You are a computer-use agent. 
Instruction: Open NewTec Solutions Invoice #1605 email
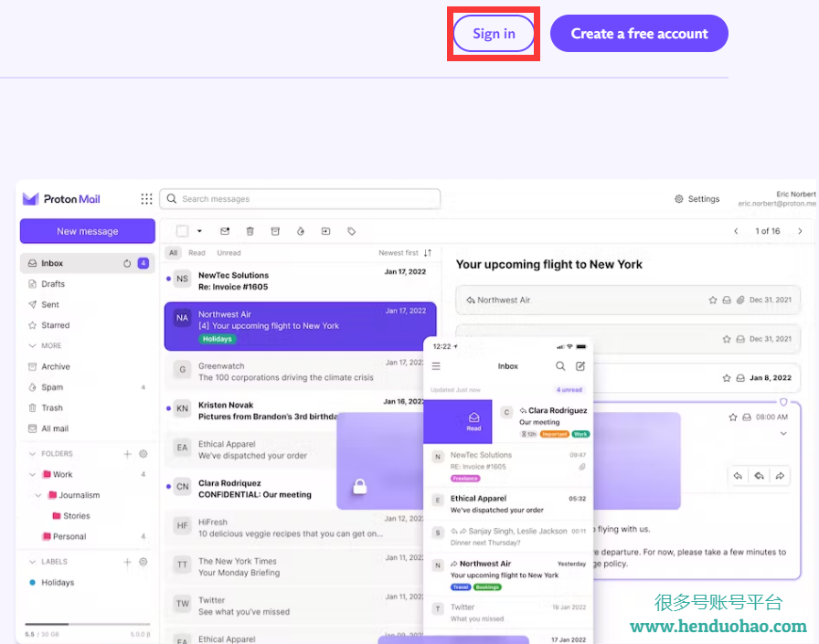click(x=301, y=280)
